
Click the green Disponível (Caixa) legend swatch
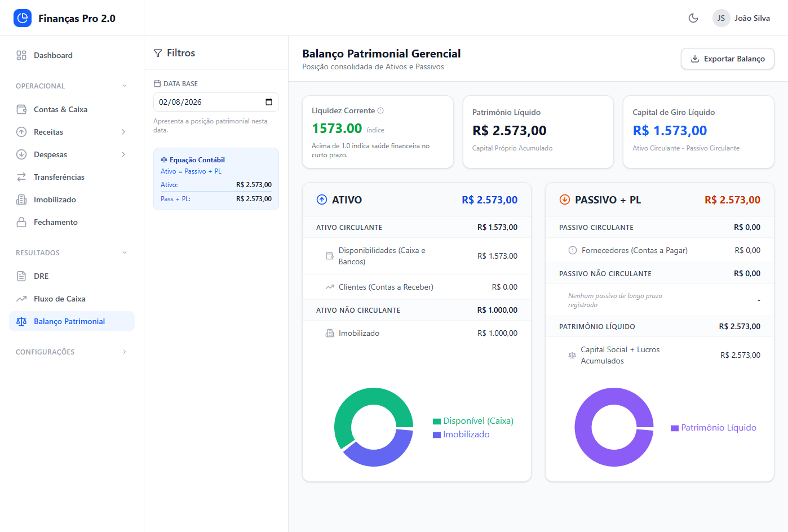[x=437, y=422]
